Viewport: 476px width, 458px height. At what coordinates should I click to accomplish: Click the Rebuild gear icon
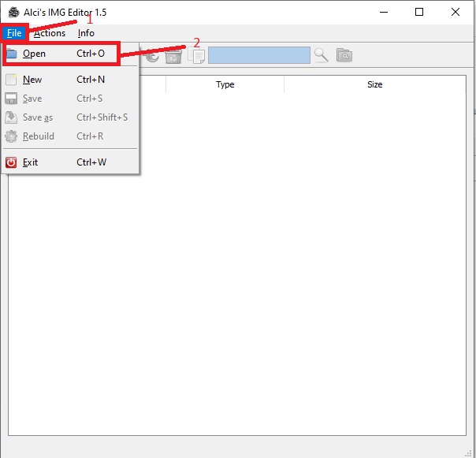(x=11, y=136)
